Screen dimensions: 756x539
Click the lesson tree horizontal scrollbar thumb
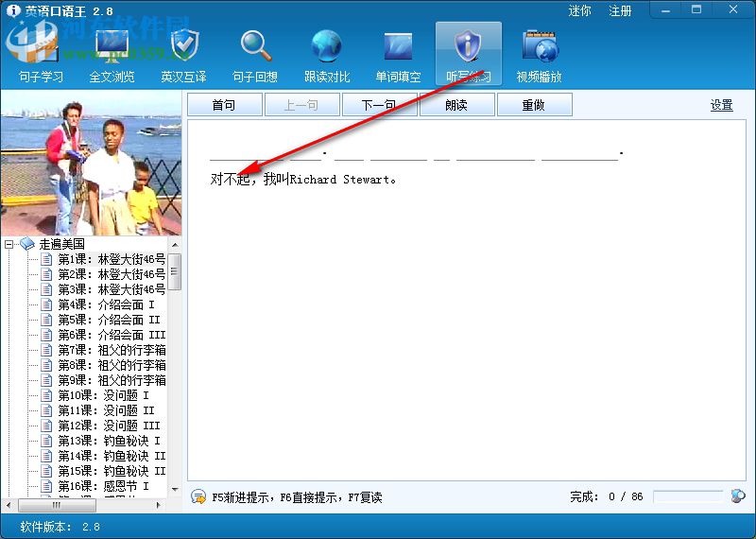(x=57, y=505)
